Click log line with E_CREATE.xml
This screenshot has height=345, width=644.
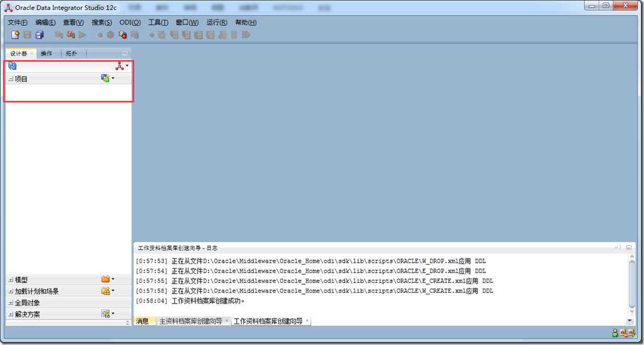click(x=314, y=281)
